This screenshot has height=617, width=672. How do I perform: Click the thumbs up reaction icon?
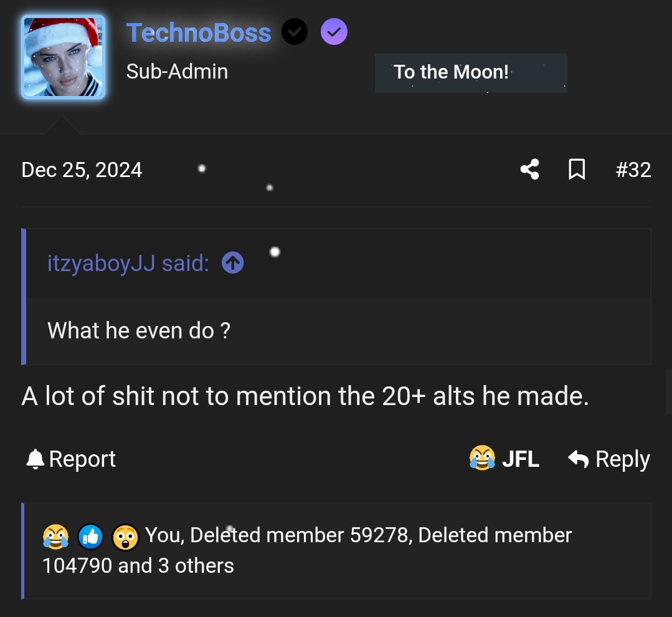click(90, 537)
